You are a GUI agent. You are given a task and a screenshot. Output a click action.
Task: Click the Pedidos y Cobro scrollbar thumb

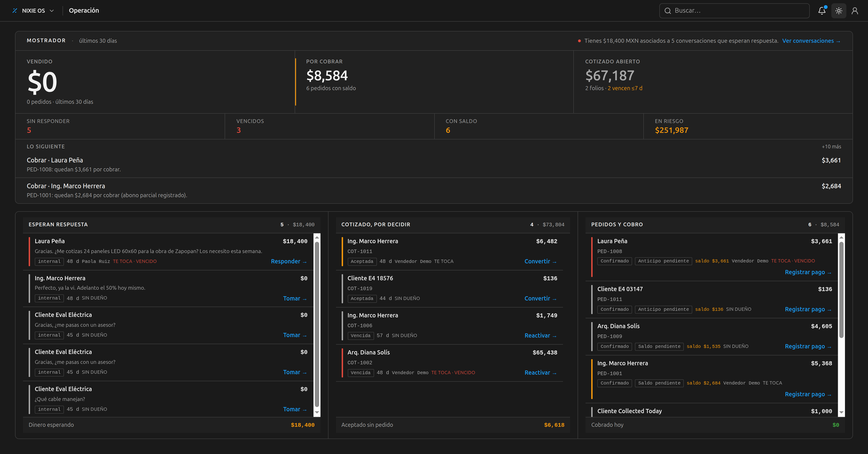tap(841, 290)
